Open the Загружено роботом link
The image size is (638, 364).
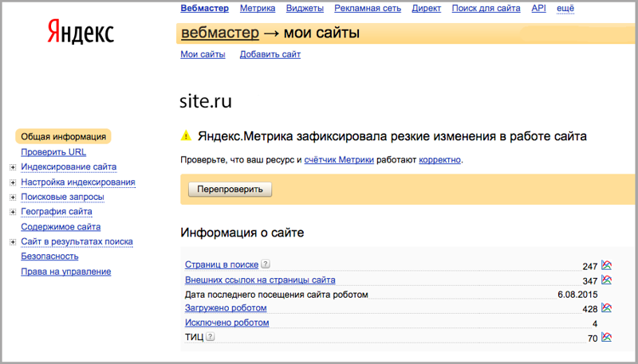tap(226, 308)
